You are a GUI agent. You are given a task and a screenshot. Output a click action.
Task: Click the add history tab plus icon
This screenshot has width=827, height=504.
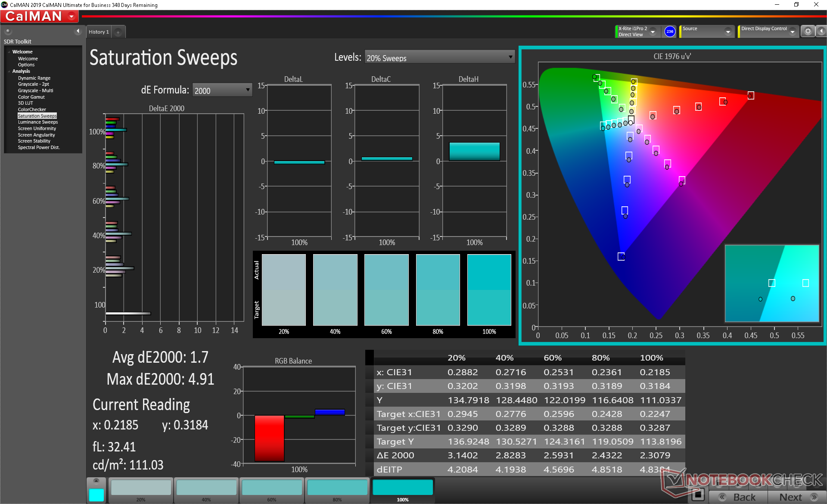118,32
